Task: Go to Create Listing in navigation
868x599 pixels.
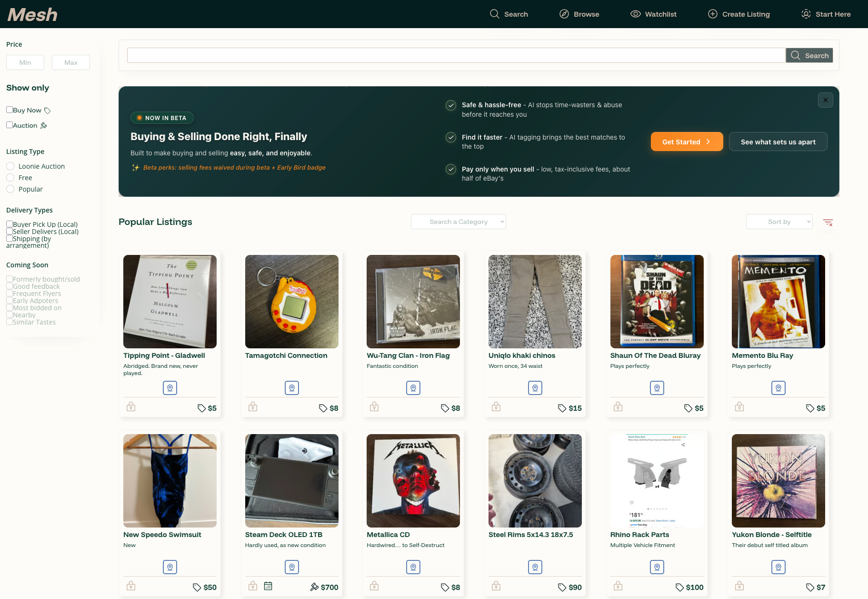Action: (x=739, y=14)
